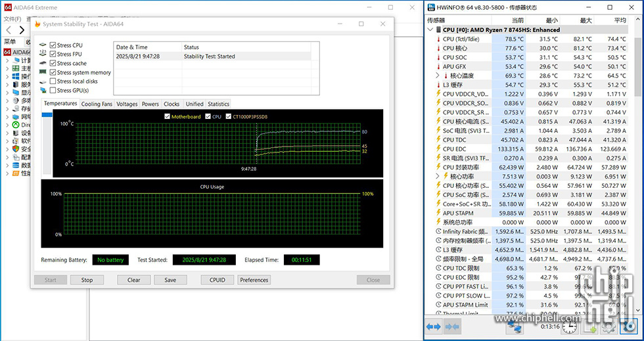
Task: Open the Preferences button
Action: (x=254, y=280)
